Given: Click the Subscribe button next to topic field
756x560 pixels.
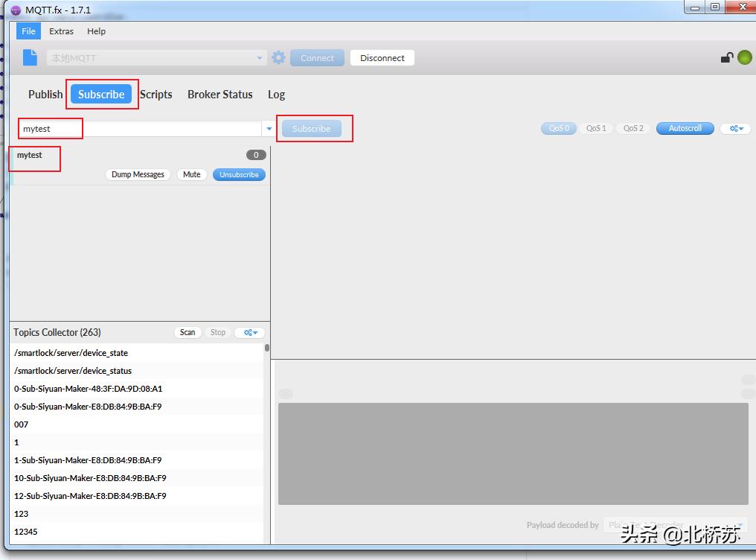Looking at the screenshot, I should tap(312, 129).
